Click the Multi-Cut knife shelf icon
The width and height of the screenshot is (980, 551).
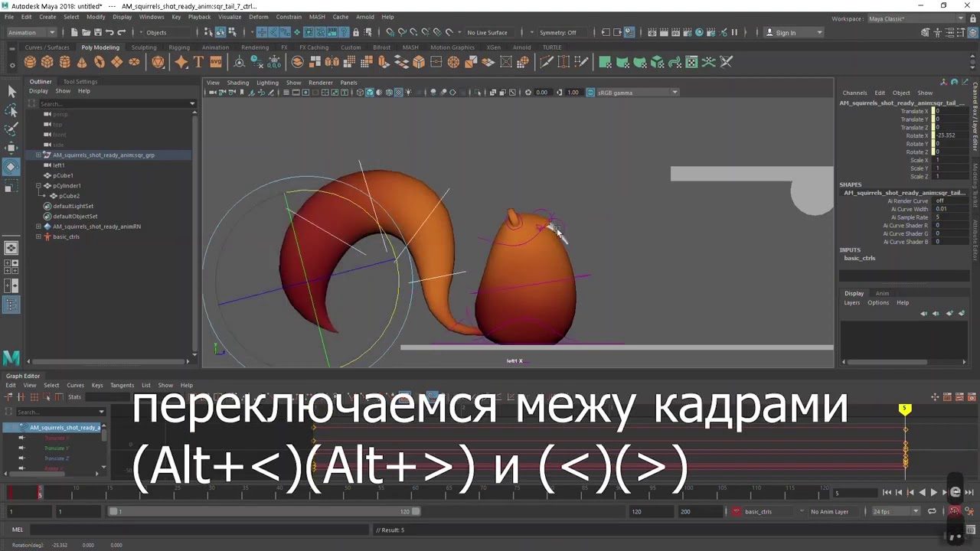[547, 62]
